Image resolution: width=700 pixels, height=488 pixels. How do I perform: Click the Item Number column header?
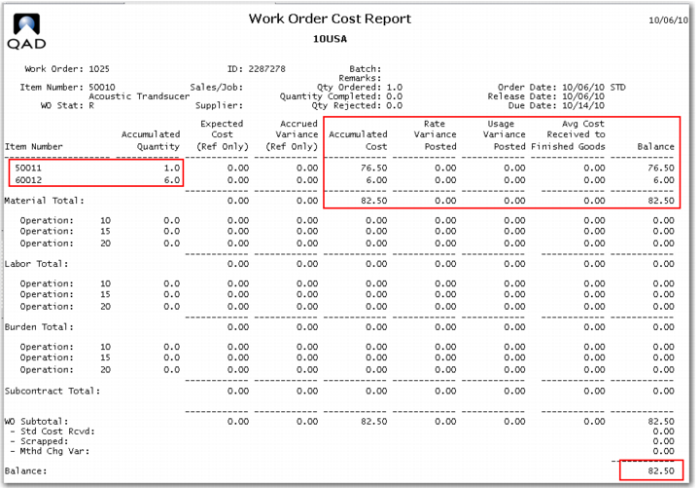tap(33, 146)
